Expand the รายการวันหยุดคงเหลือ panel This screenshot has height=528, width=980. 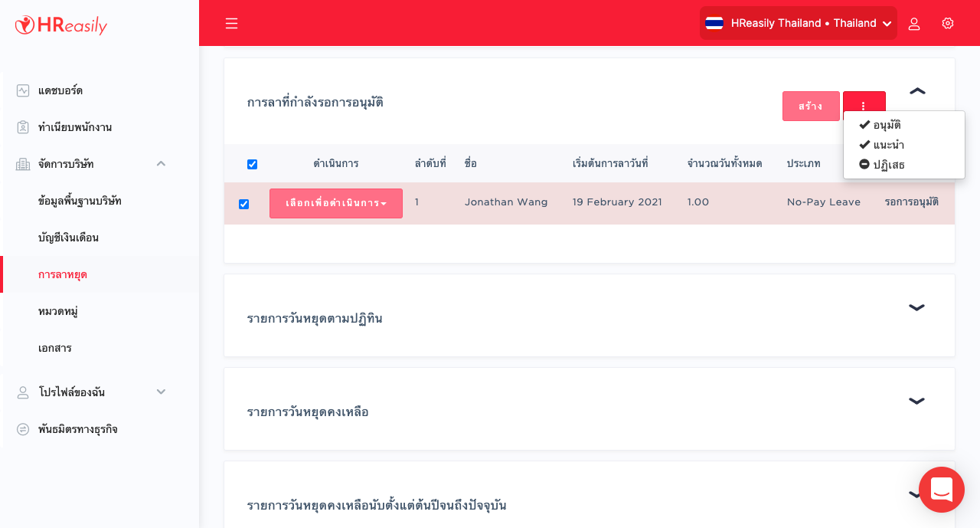916,401
